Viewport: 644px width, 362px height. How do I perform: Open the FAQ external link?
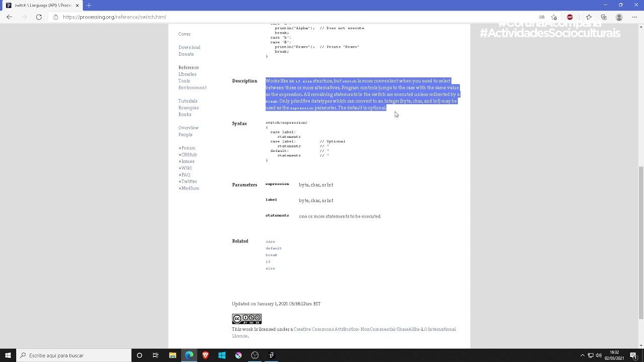(186, 175)
